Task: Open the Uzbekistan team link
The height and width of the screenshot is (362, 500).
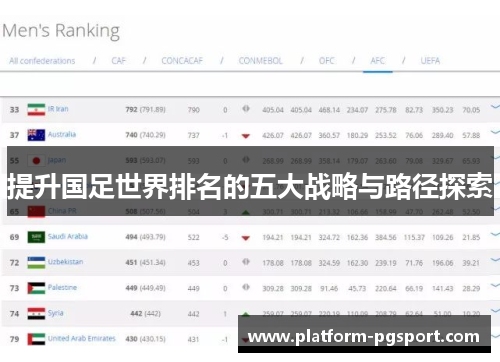Action: click(x=65, y=262)
